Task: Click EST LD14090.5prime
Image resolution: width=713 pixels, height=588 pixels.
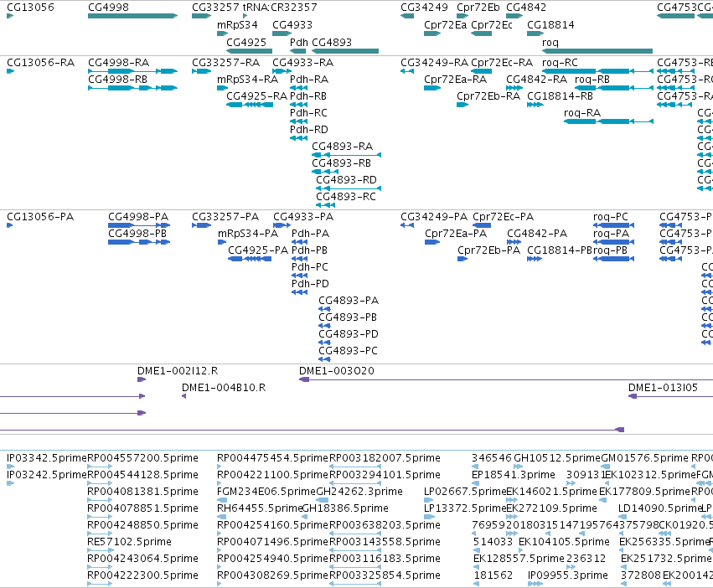Action: tap(659, 508)
